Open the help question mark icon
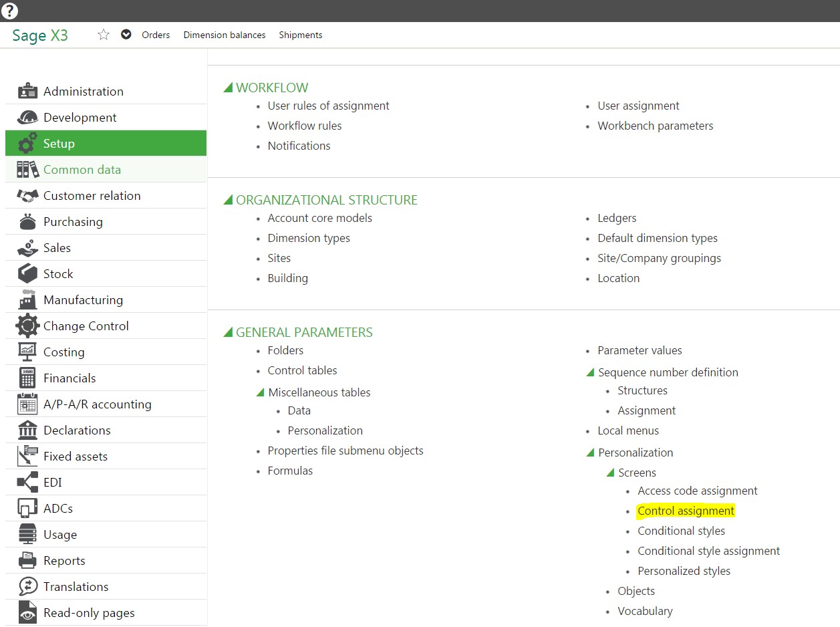This screenshot has height=627, width=840. coord(11,11)
